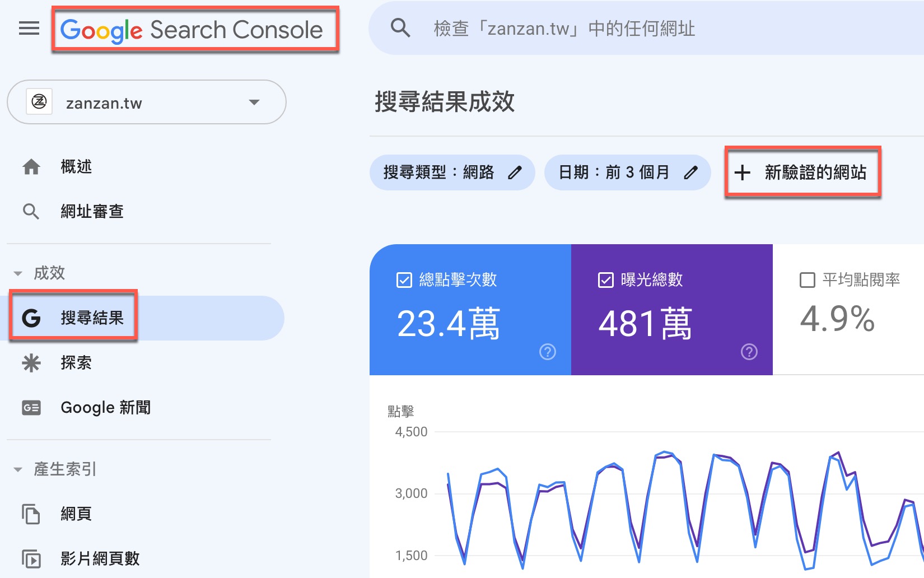924x578 pixels.
Task: Click the help icon on 曝光總數 card
Action: tap(749, 352)
